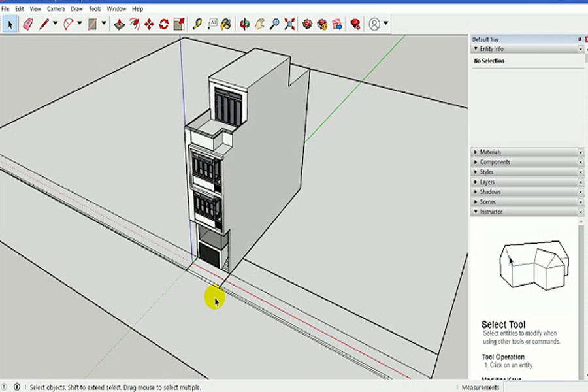Expand the Components panel

pyautogui.click(x=476, y=162)
